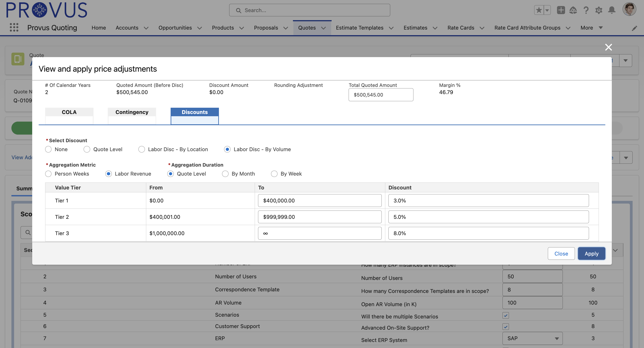
Task: Uncheck Advanced On-Site Support checkbox
Action: coord(506,327)
